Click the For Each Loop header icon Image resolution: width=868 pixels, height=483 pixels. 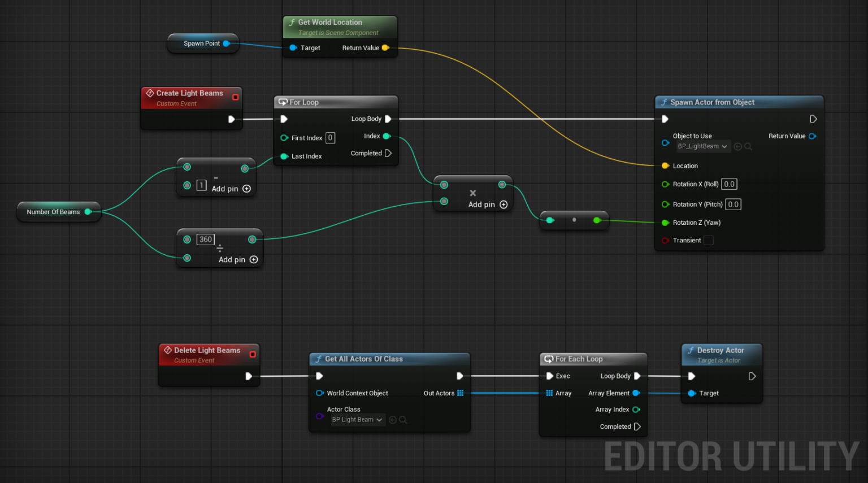pyautogui.click(x=548, y=359)
